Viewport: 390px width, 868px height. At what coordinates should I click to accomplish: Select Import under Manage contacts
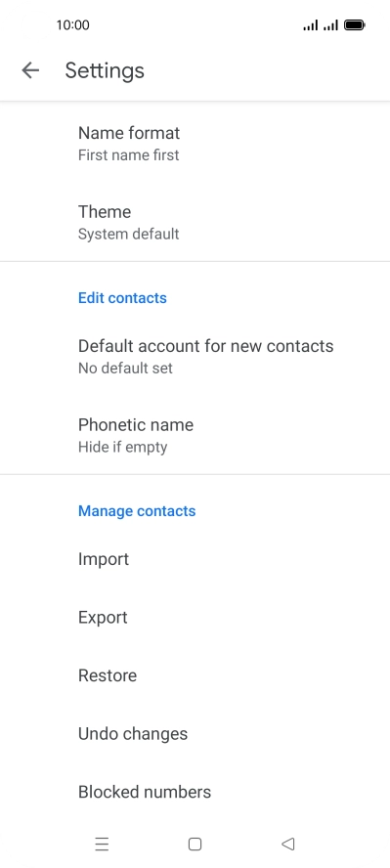coord(195,559)
